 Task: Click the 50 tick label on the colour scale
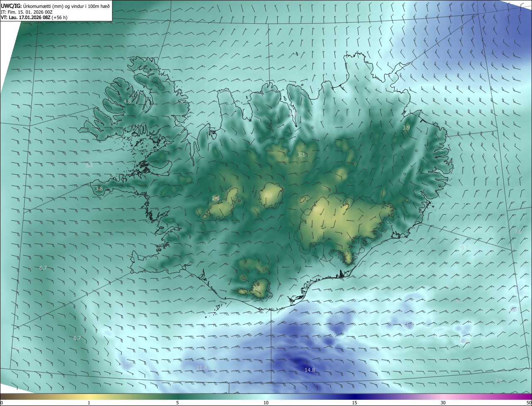529,403
